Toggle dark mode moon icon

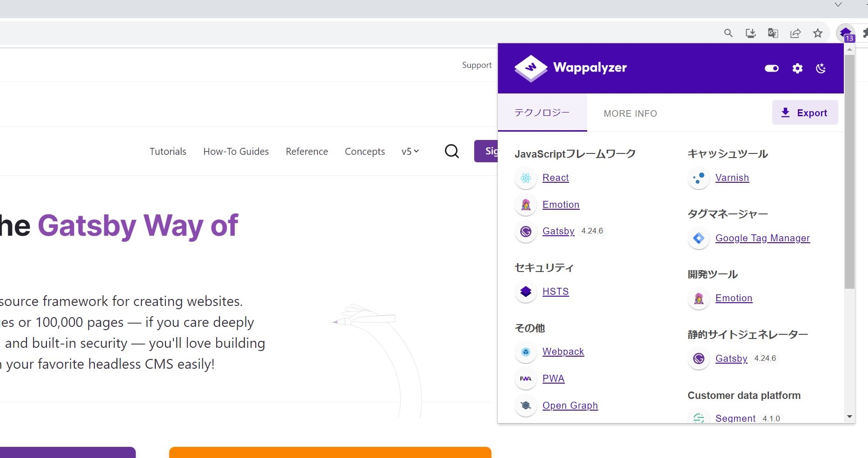[x=821, y=68]
